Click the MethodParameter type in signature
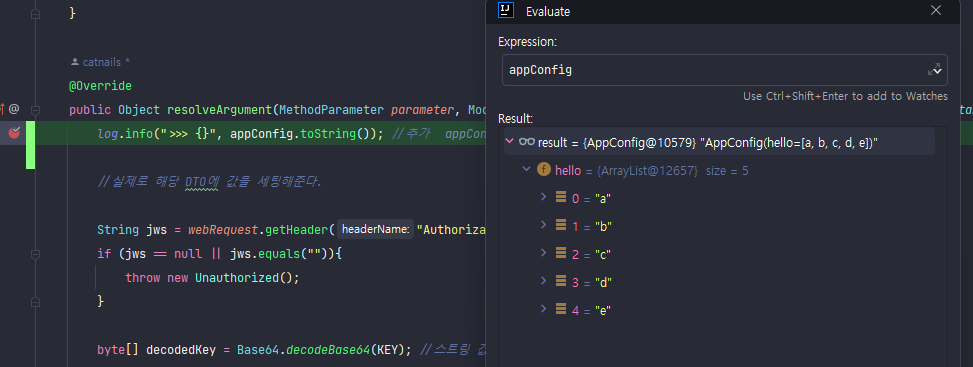This screenshot has width=973, height=367. (x=331, y=110)
